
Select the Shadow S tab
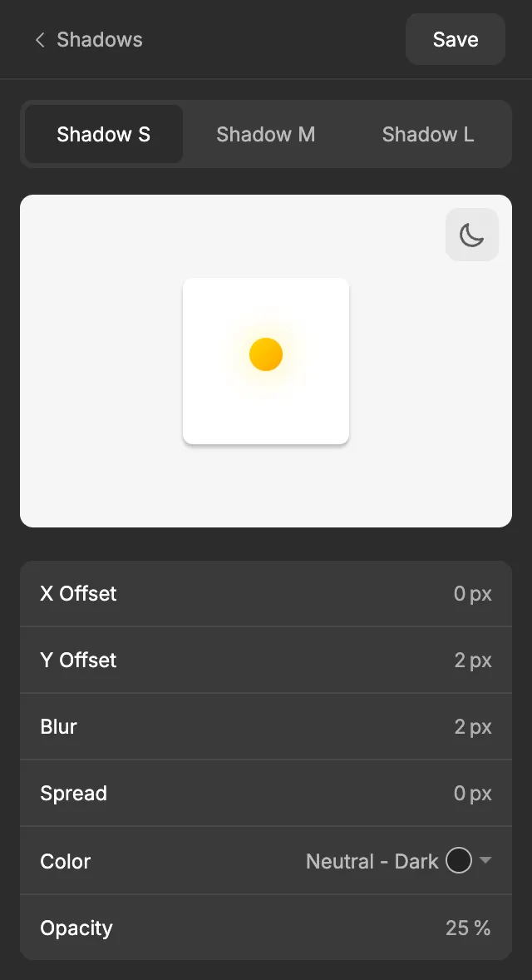(x=104, y=135)
